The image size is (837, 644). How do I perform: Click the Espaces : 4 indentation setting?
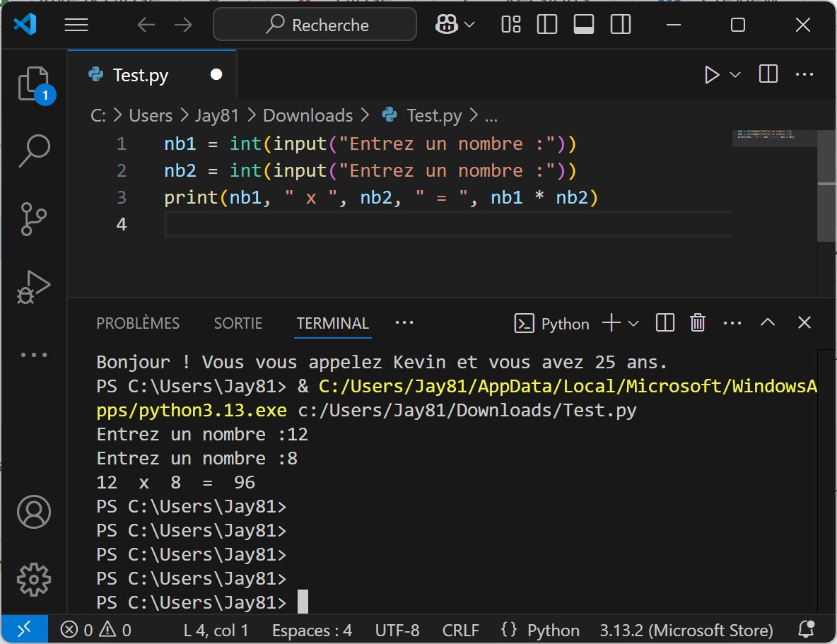(x=312, y=630)
